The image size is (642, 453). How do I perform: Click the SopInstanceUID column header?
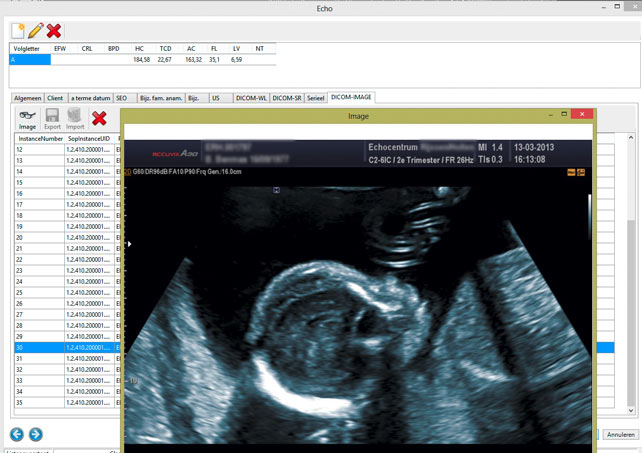[x=89, y=139]
